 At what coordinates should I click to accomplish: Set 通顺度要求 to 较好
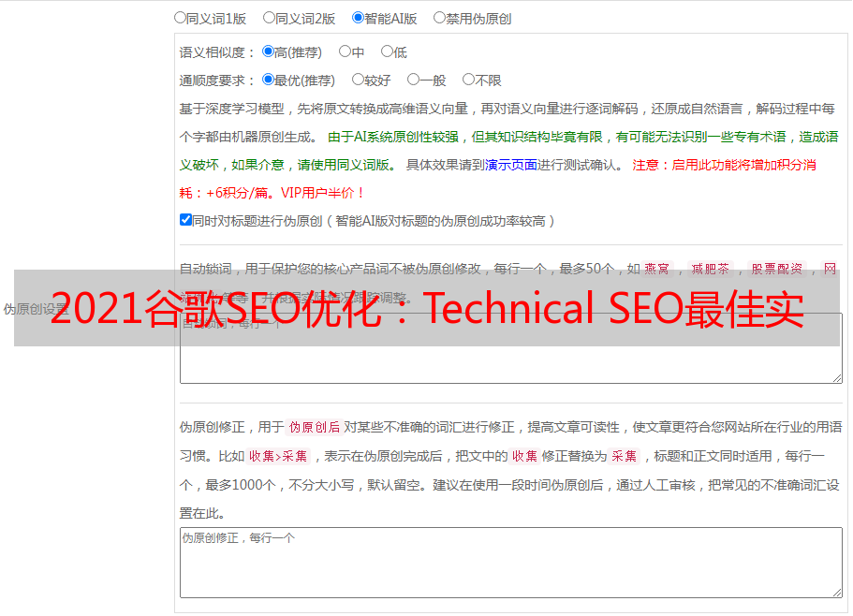point(358,80)
